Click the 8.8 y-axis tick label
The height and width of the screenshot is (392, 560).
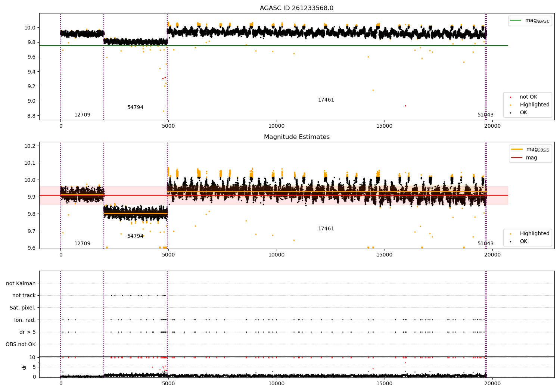tap(31, 116)
